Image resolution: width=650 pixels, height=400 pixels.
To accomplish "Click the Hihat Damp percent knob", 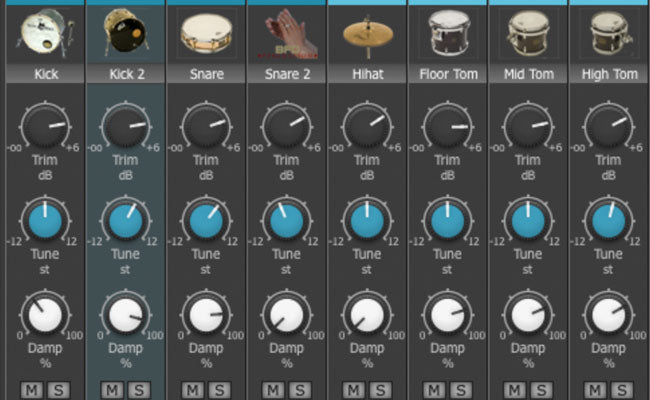I will [367, 315].
